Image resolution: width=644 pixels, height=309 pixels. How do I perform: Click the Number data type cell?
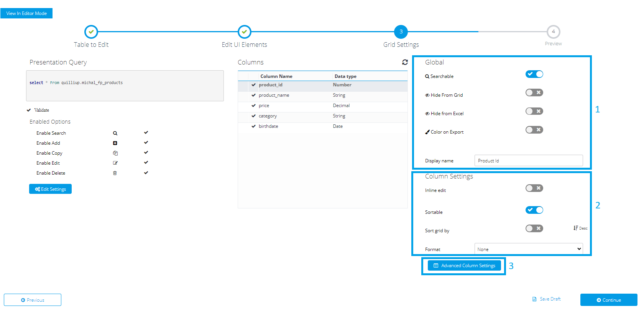[342, 85]
